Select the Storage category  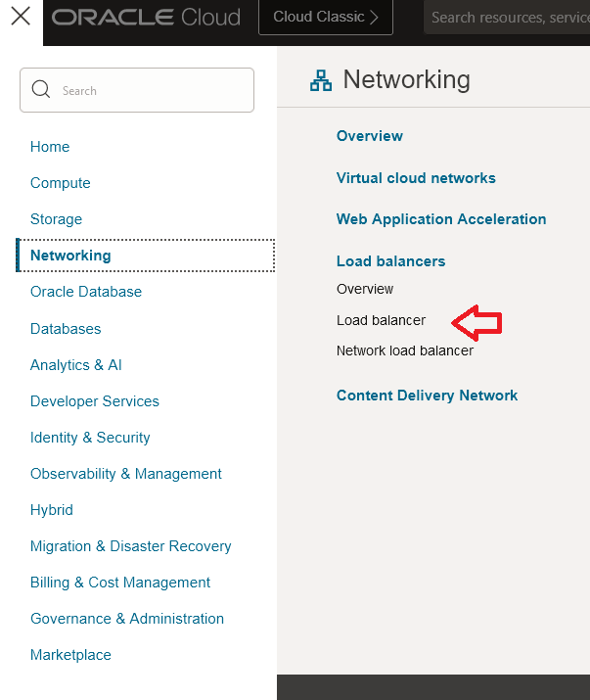[56, 219]
